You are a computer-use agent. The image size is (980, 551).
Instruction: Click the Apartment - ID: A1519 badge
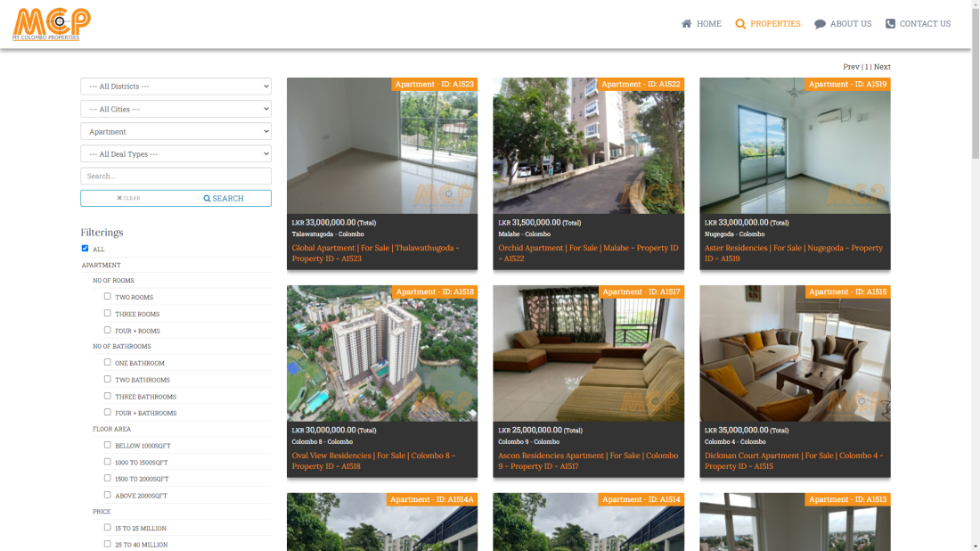[x=847, y=85]
